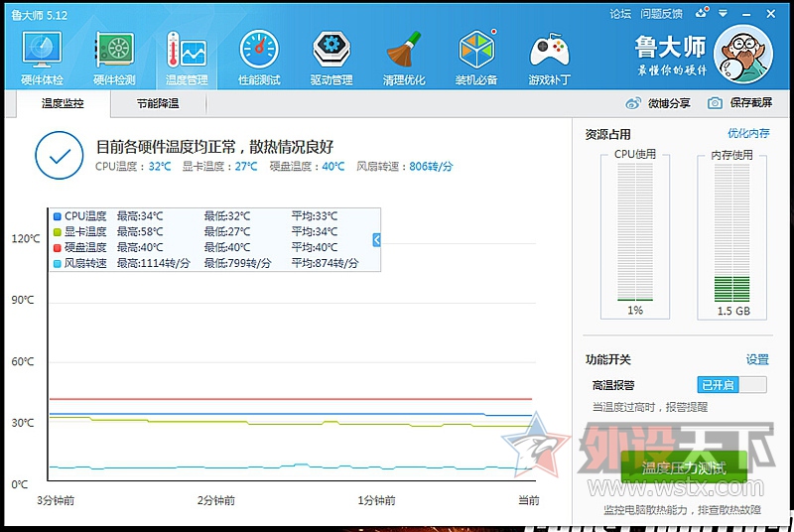
Task: Collapse the chart legend with blue arrow
Action: [376, 240]
